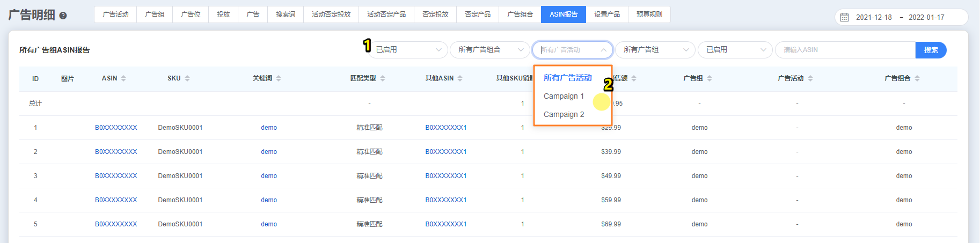
Task: Sort by 匹配类型 column
Action: coord(383,78)
